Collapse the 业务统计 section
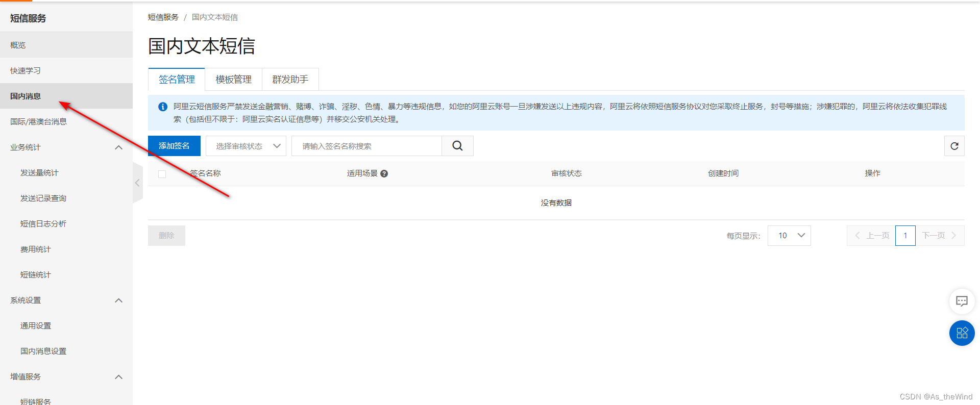 pos(118,147)
